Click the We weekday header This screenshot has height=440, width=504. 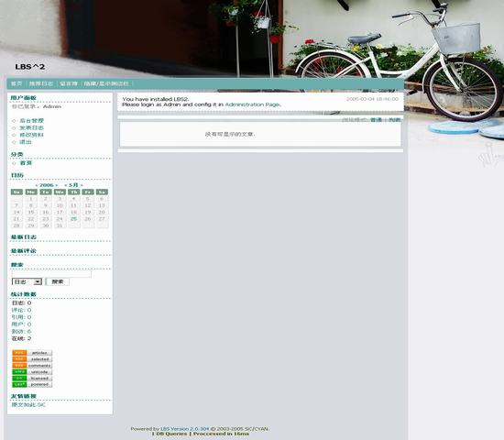(60, 192)
